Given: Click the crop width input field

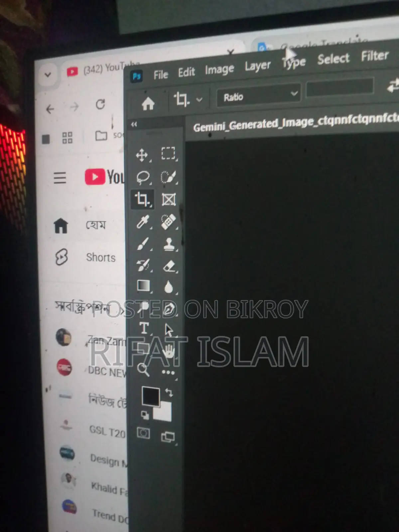Looking at the screenshot, I should pyautogui.click(x=339, y=88).
